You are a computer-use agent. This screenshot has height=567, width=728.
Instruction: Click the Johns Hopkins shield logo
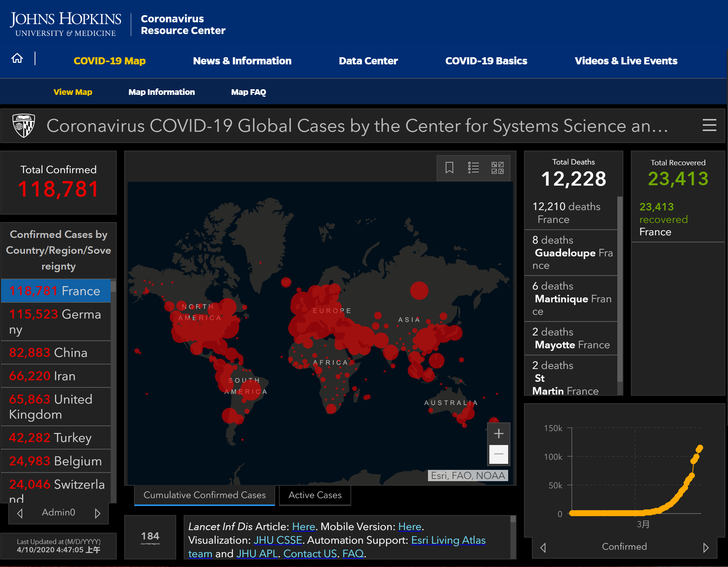[24, 126]
